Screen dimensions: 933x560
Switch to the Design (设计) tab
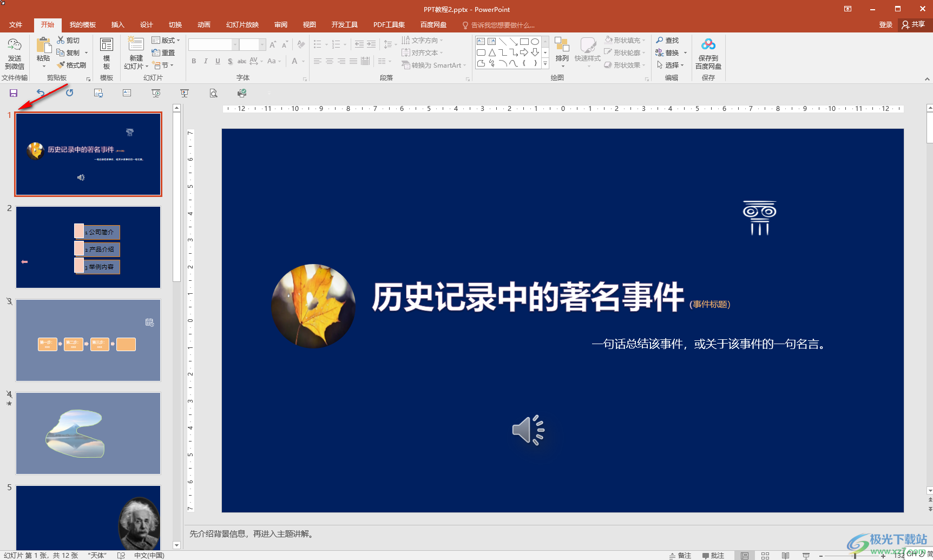[146, 25]
